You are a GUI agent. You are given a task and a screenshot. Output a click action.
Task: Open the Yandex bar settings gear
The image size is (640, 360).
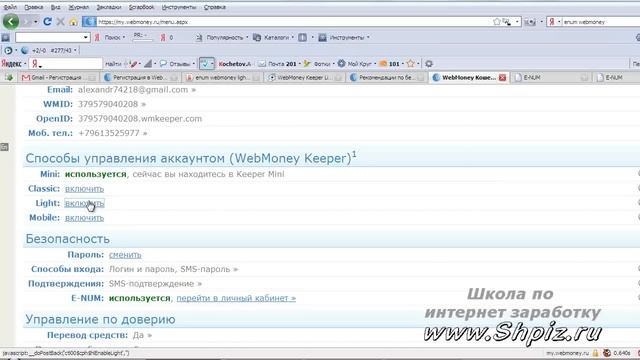(429, 64)
